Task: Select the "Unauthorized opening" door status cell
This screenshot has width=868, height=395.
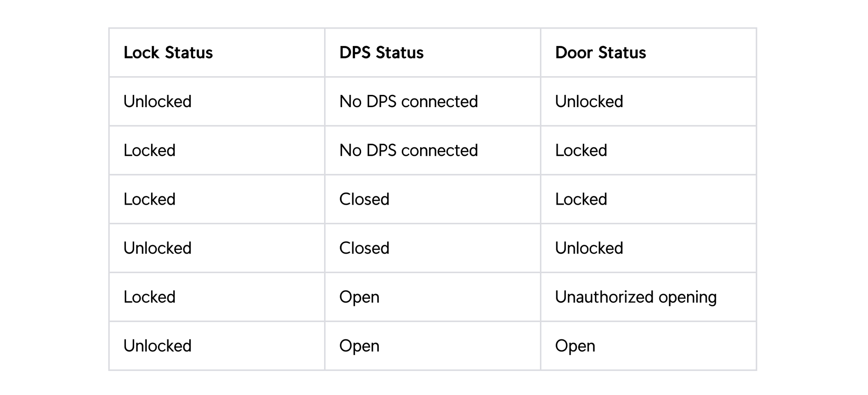Action: (x=635, y=297)
